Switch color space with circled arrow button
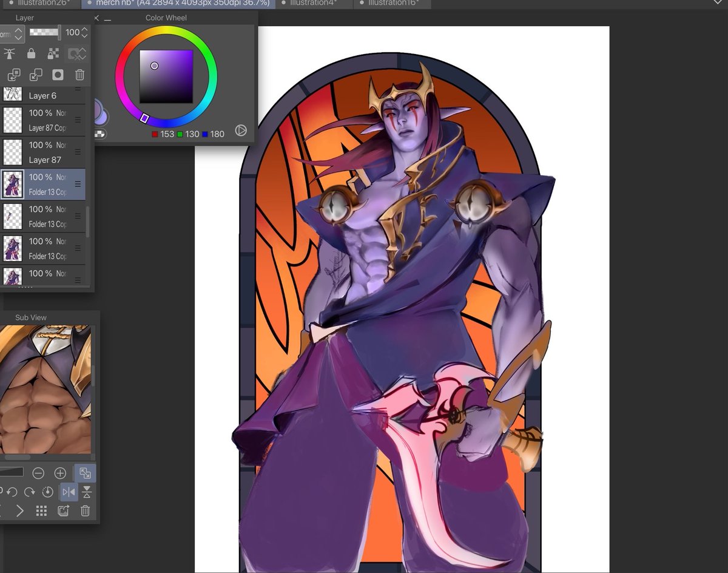This screenshot has height=573, width=728. click(241, 130)
